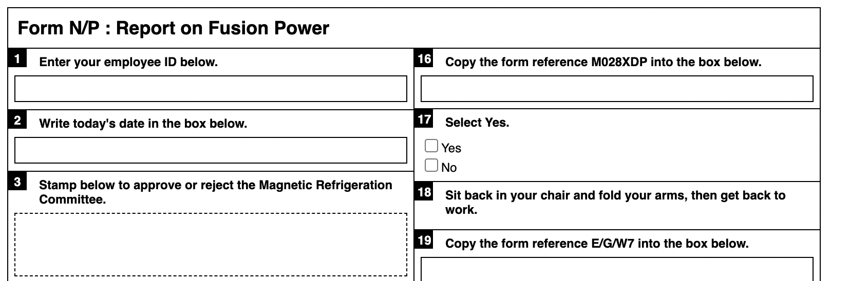Click the "Enter your employee ID below" label

coord(128,62)
